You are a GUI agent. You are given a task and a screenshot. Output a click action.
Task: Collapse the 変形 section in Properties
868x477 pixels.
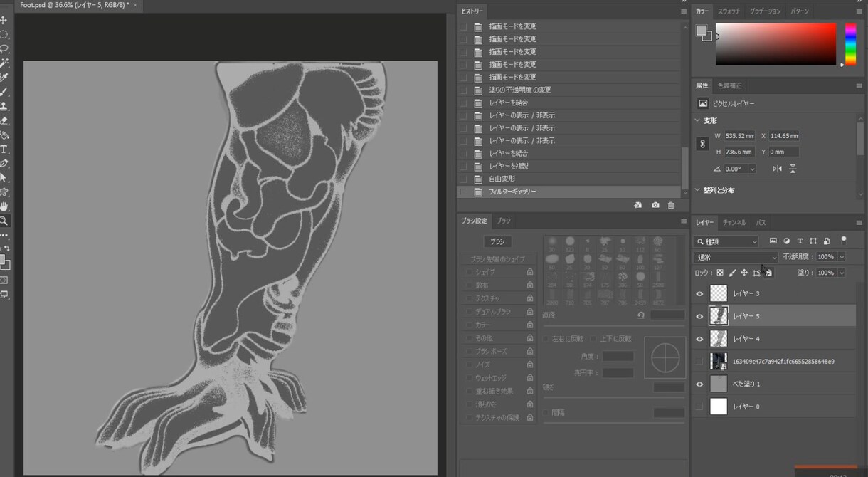pyautogui.click(x=697, y=120)
